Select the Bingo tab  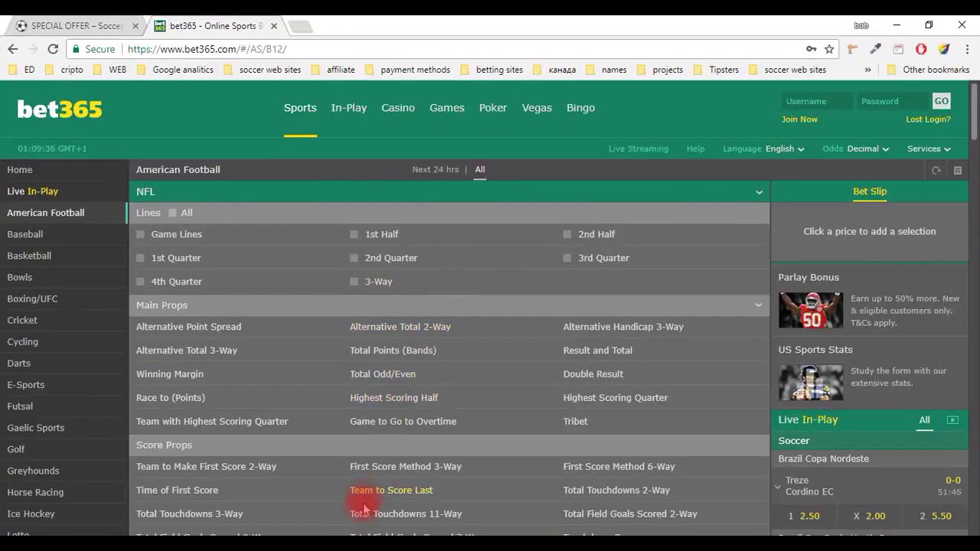pos(580,108)
